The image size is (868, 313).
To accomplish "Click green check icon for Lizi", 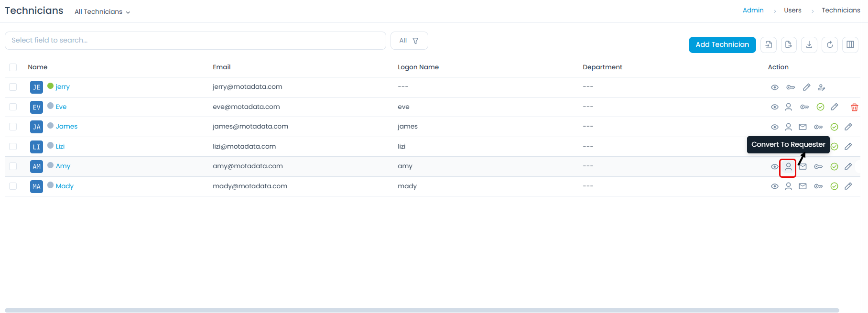I will (835, 147).
